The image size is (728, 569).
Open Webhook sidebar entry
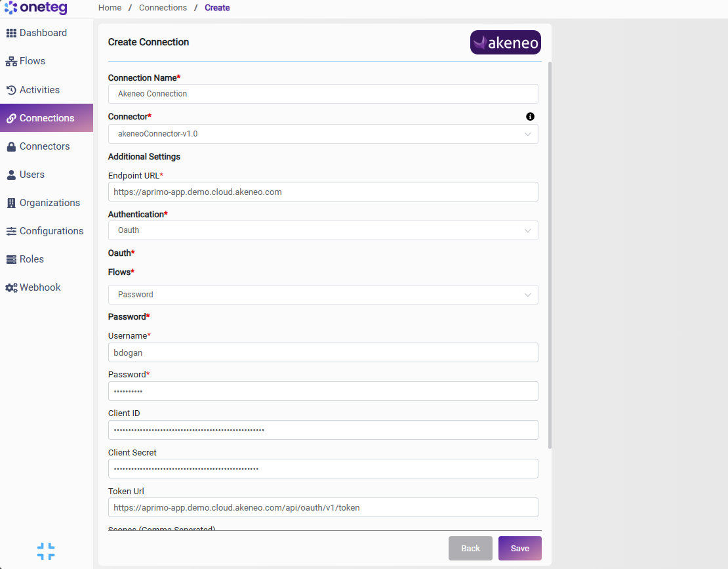coord(47,287)
